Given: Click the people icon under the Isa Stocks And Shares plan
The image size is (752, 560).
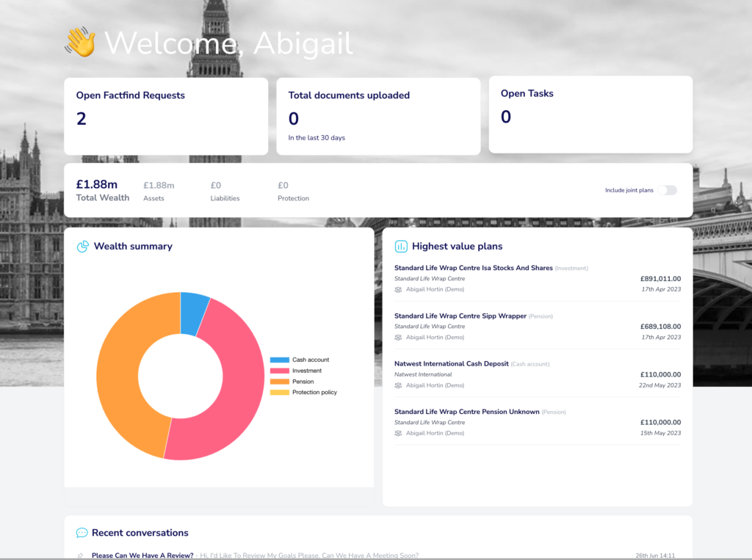Looking at the screenshot, I should pyautogui.click(x=398, y=290).
